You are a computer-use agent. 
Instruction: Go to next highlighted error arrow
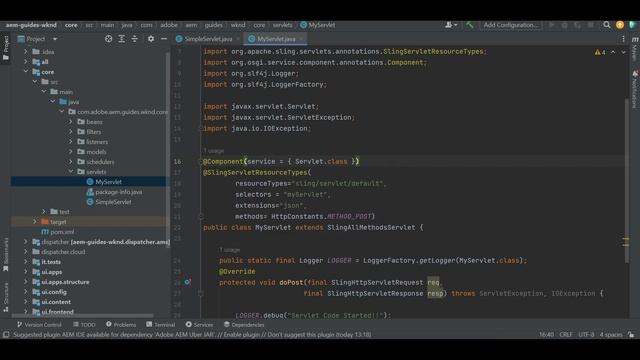point(623,52)
